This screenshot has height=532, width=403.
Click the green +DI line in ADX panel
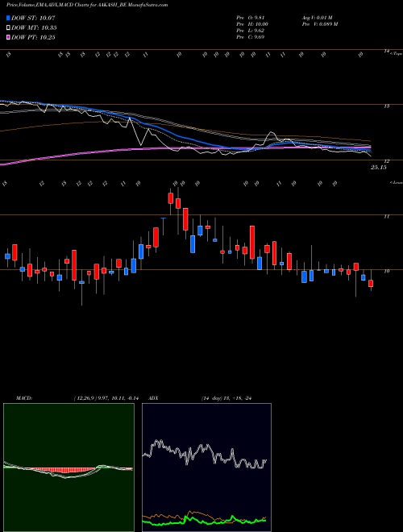pos(204,521)
